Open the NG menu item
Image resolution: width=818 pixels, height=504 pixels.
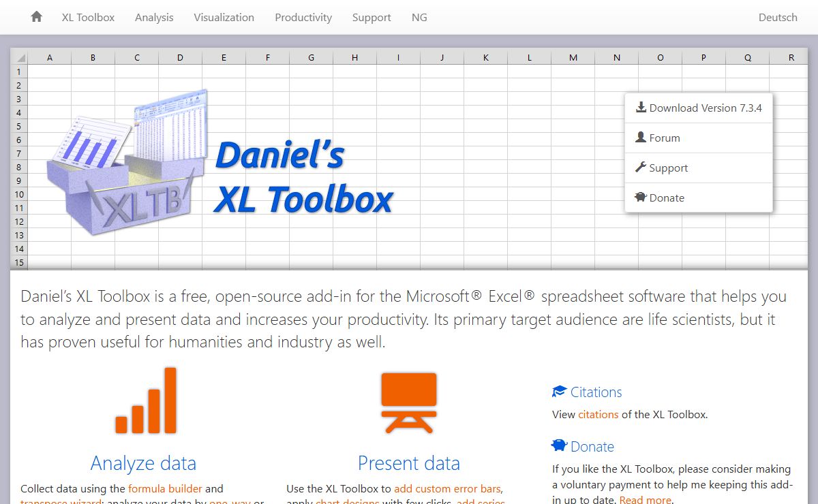(419, 18)
